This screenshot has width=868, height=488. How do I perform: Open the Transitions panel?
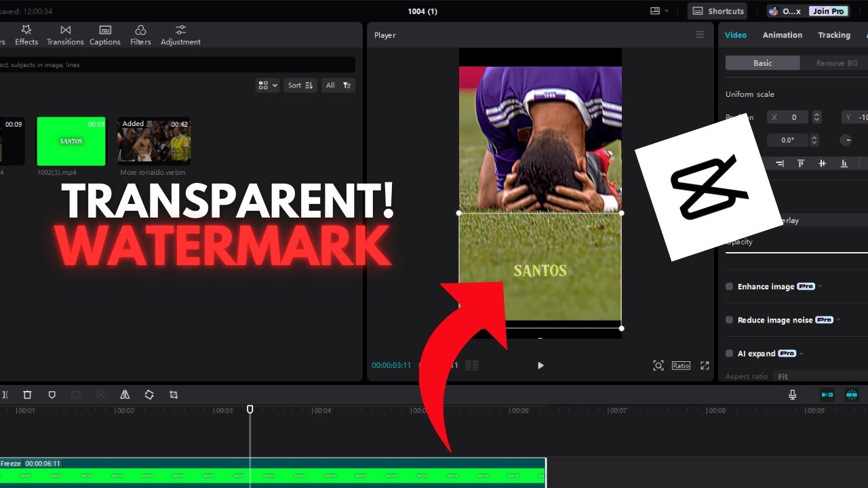[65, 35]
